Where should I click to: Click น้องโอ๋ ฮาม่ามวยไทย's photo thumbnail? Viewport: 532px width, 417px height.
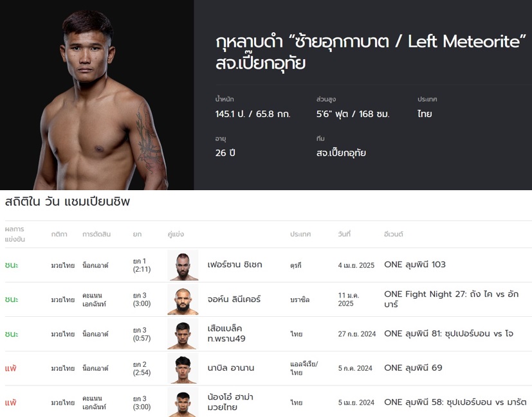point(183,402)
